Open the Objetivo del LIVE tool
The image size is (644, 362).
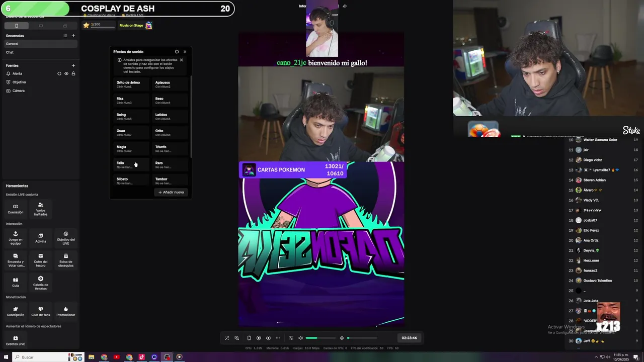(66, 238)
